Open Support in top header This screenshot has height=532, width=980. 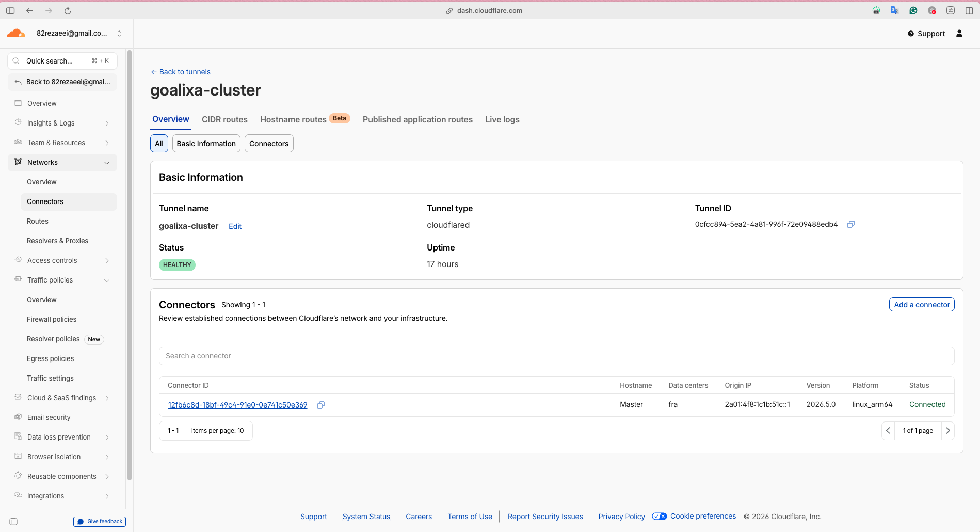[x=926, y=34]
